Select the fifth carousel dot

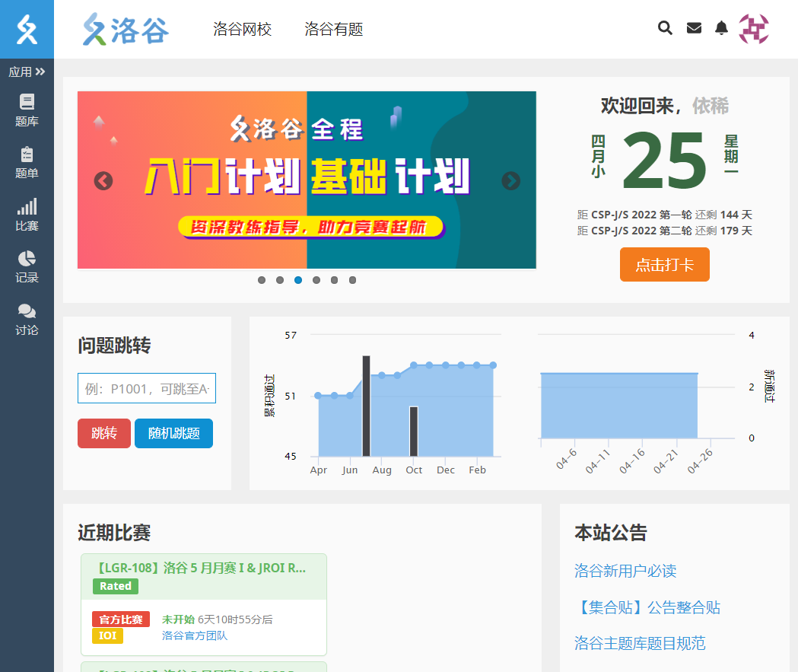pos(335,280)
